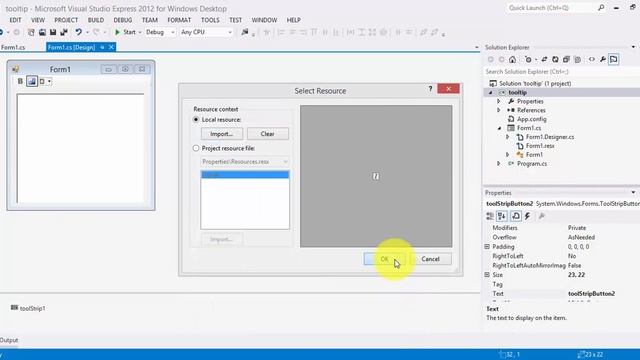
Task: Expand the Program.cs node in Solution Explorer
Action: pyautogui.click(x=498, y=163)
